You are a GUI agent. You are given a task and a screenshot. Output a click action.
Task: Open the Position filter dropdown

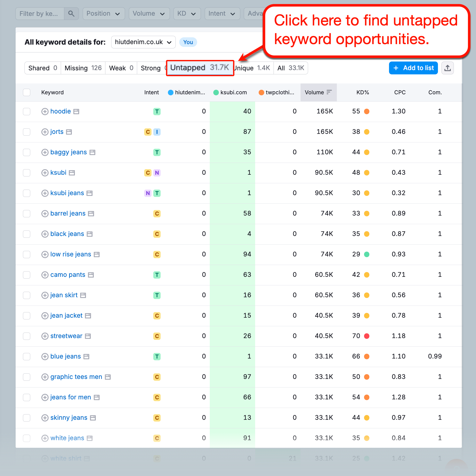click(x=103, y=14)
